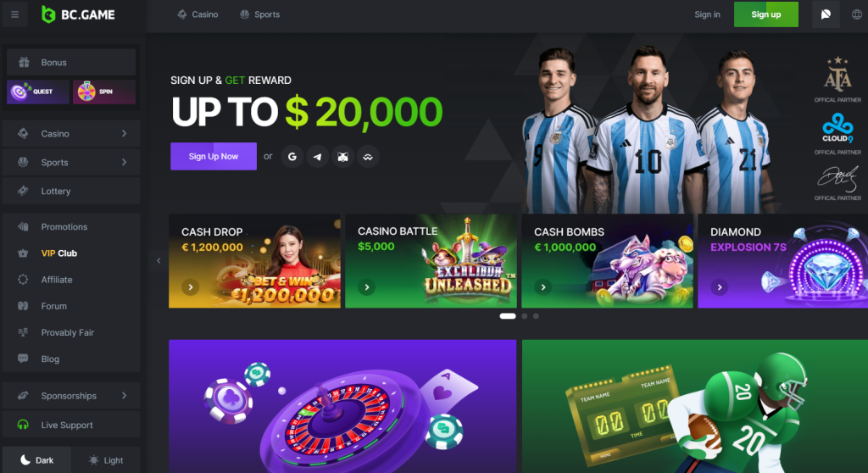Open the Quest bonus tile

pos(38,92)
